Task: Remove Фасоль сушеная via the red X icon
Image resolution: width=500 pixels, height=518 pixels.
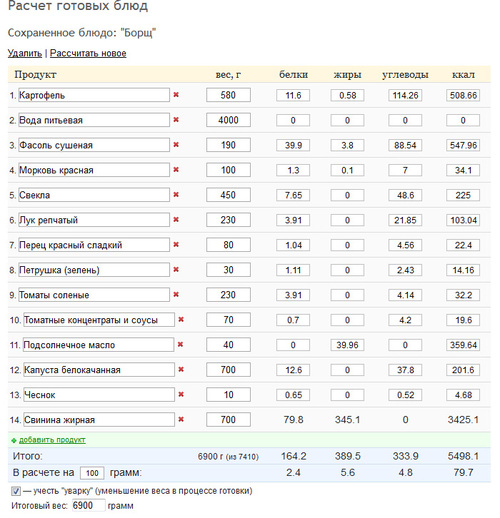Action: (176, 145)
